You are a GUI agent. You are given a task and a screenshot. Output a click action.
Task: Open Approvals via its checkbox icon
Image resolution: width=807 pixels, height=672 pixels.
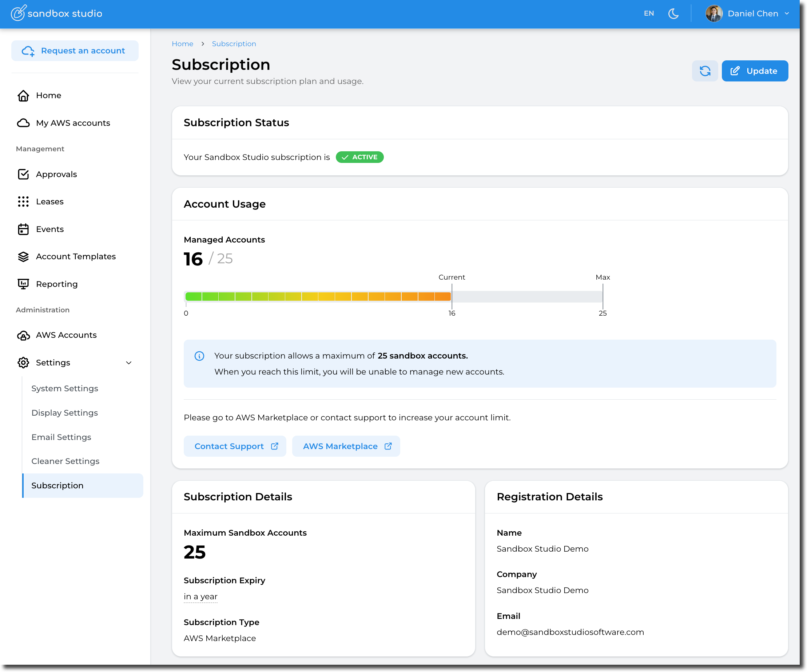[23, 174]
